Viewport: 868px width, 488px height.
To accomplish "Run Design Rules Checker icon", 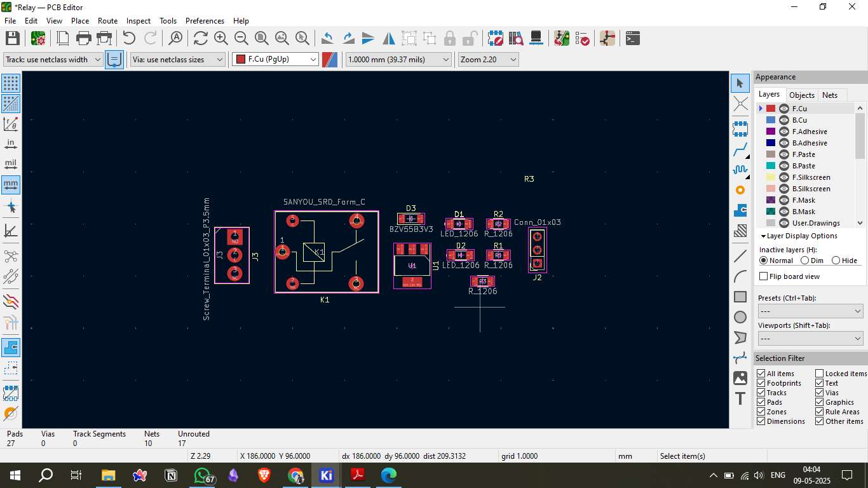I will pos(582,38).
